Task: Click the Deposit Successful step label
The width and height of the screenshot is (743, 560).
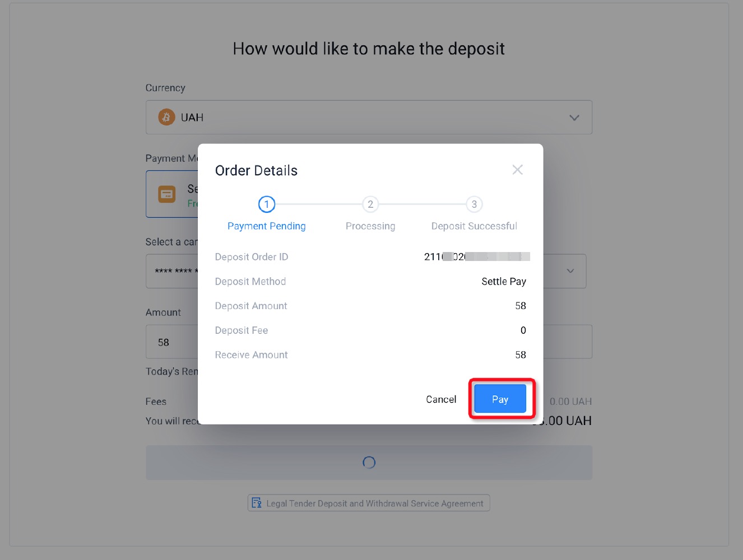Action: pos(474,226)
